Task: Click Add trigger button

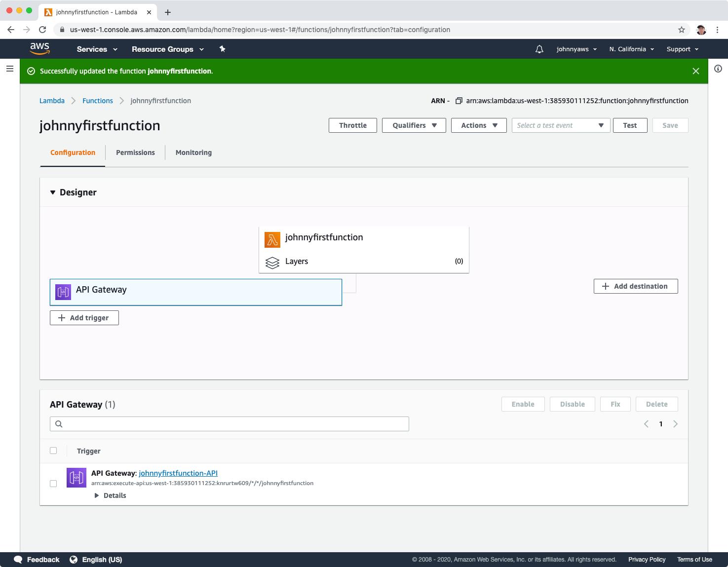Action: (84, 318)
